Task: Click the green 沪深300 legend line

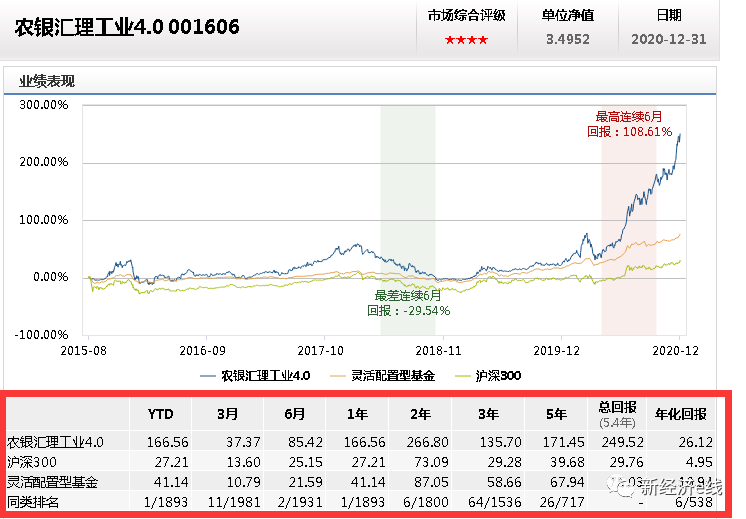Action: [x=462, y=376]
